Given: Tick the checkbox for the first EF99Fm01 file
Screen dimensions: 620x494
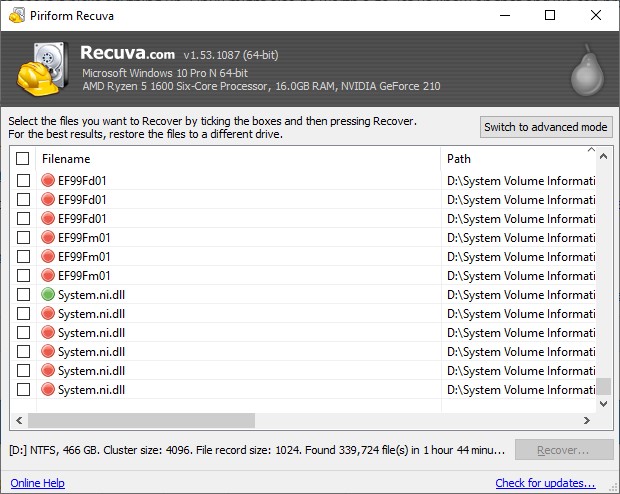Looking at the screenshot, I should coord(23,237).
